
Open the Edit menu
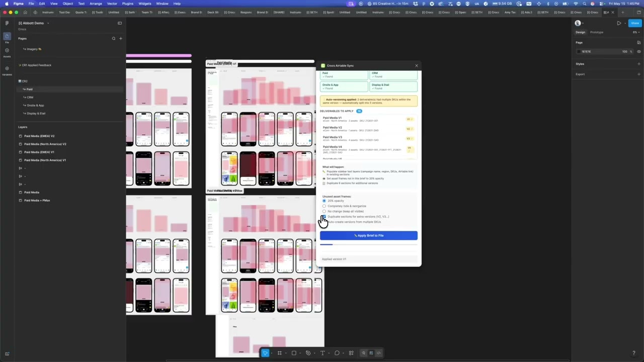42,4
